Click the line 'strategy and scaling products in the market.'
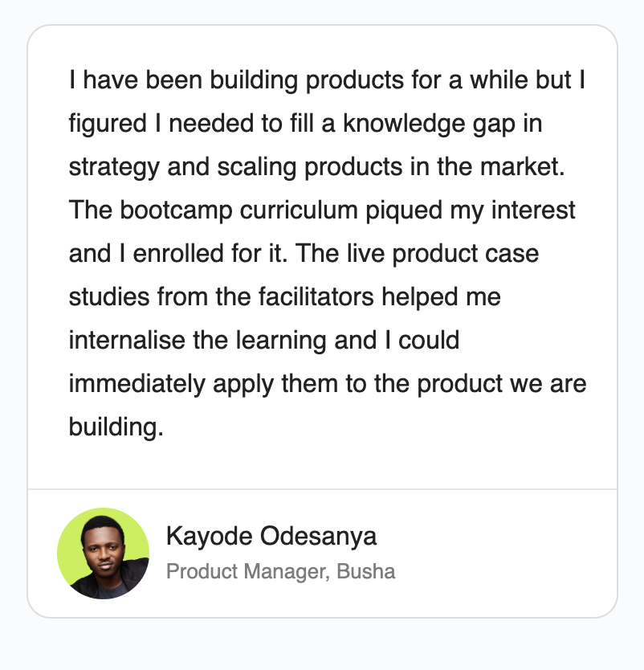Screen dimensions: 644x670 [317, 166]
